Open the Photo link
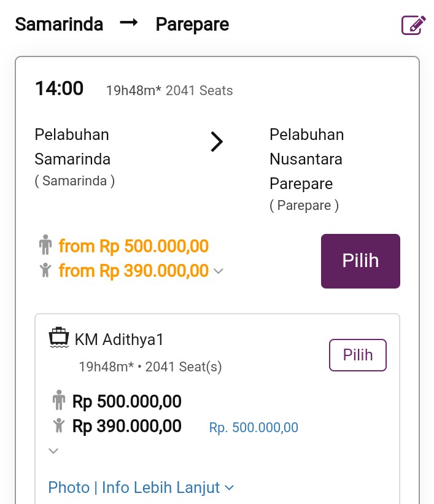The height and width of the screenshot is (504, 434). click(69, 488)
